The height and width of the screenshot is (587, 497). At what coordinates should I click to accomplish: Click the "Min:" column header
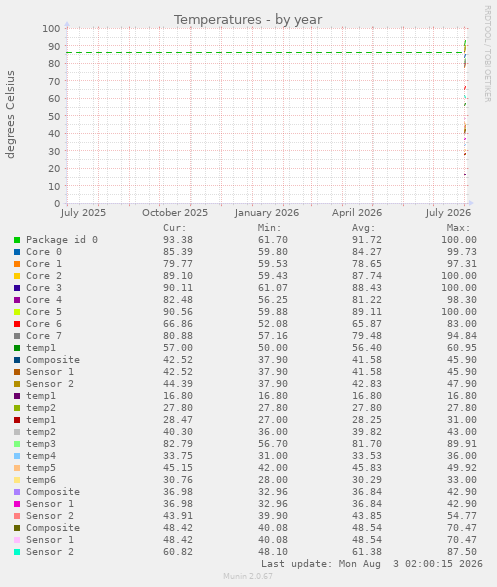tap(269, 228)
